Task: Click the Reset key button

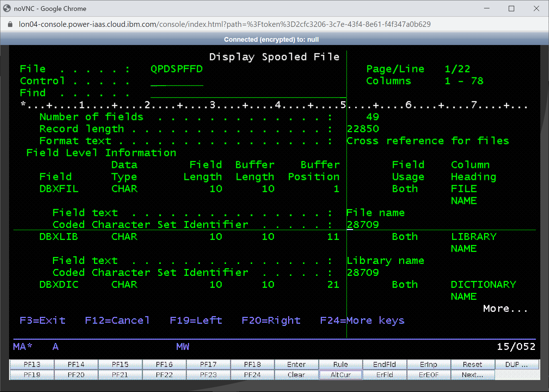Action: click(x=472, y=364)
